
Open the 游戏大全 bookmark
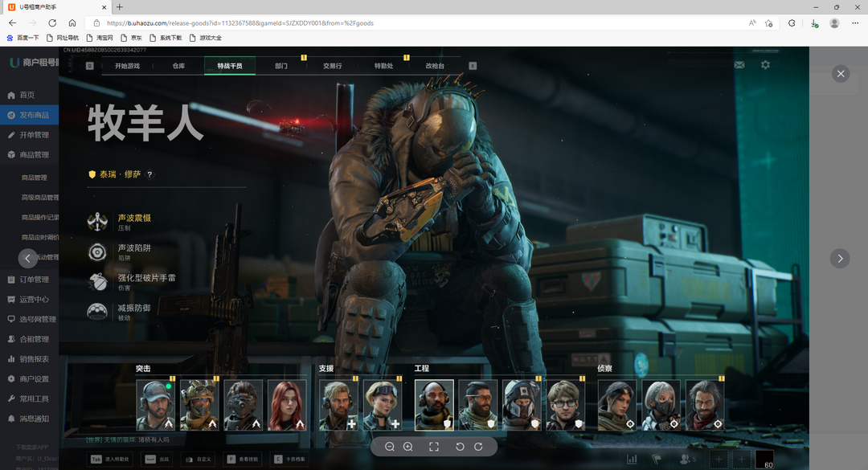(206, 39)
